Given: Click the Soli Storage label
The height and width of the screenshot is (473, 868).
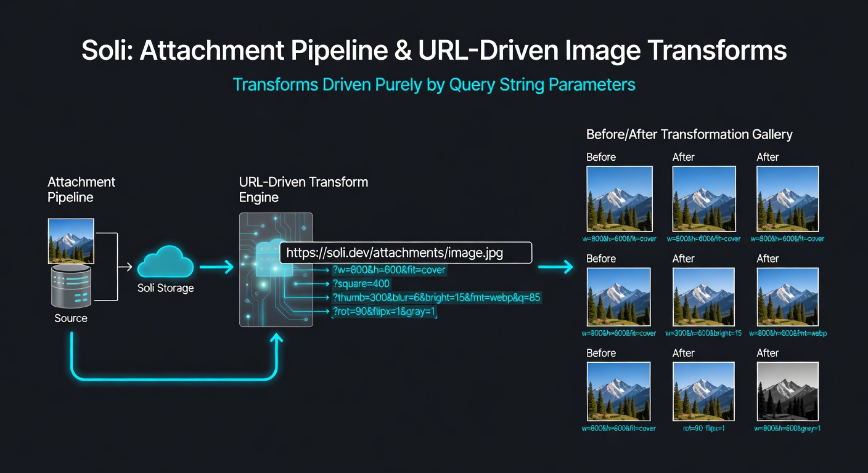Looking at the screenshot, I should [165, 288].
